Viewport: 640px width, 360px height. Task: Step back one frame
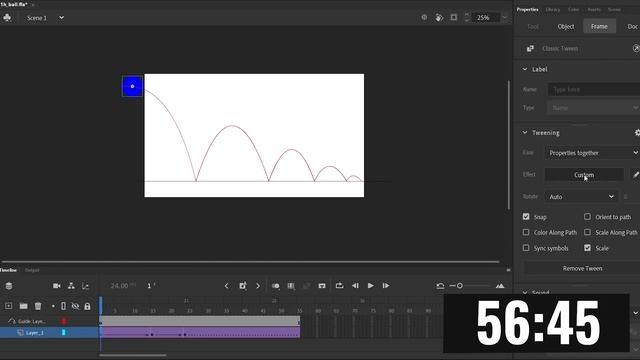pyautogui.click(x=356, y=286)
